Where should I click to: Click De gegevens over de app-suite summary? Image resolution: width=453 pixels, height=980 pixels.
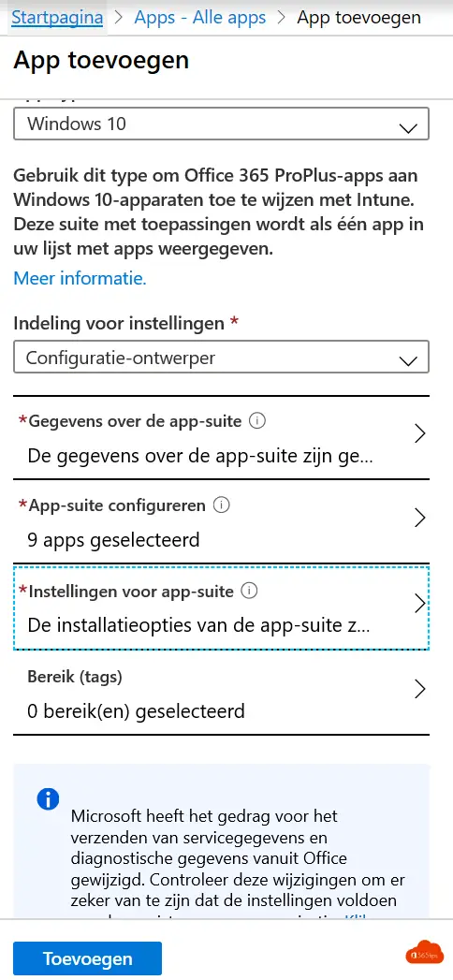(x=200, y=455)
